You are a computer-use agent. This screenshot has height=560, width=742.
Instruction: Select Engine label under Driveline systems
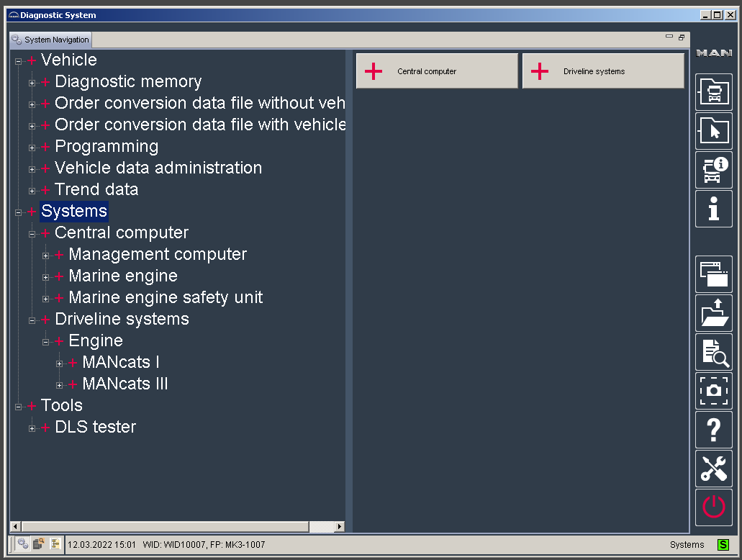pyautogui.click(x=96, y=341)
